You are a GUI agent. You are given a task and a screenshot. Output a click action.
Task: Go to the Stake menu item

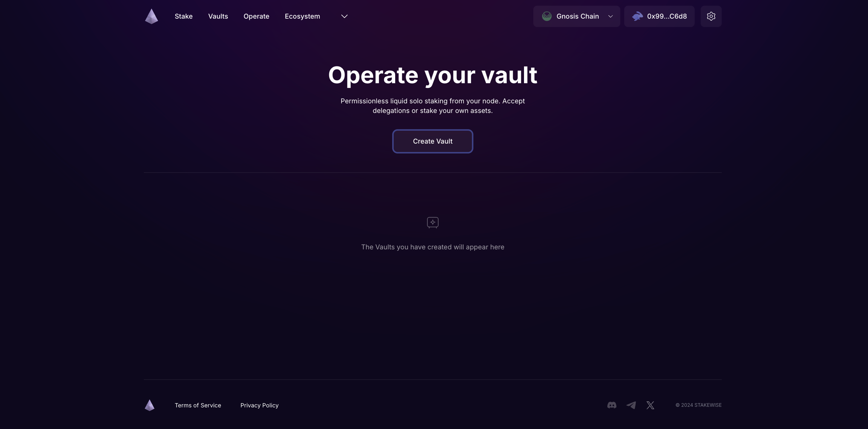coord(183,16)
